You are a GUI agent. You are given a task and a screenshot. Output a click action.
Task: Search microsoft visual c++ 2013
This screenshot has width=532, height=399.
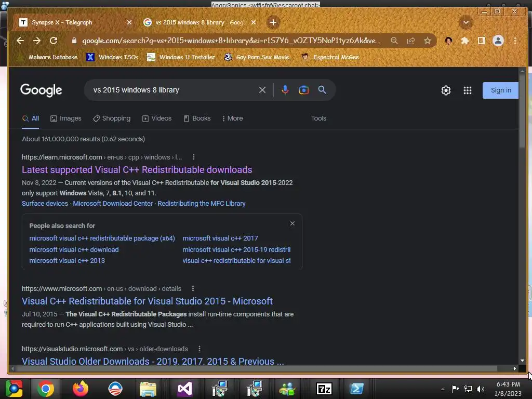tap(67, 261)
